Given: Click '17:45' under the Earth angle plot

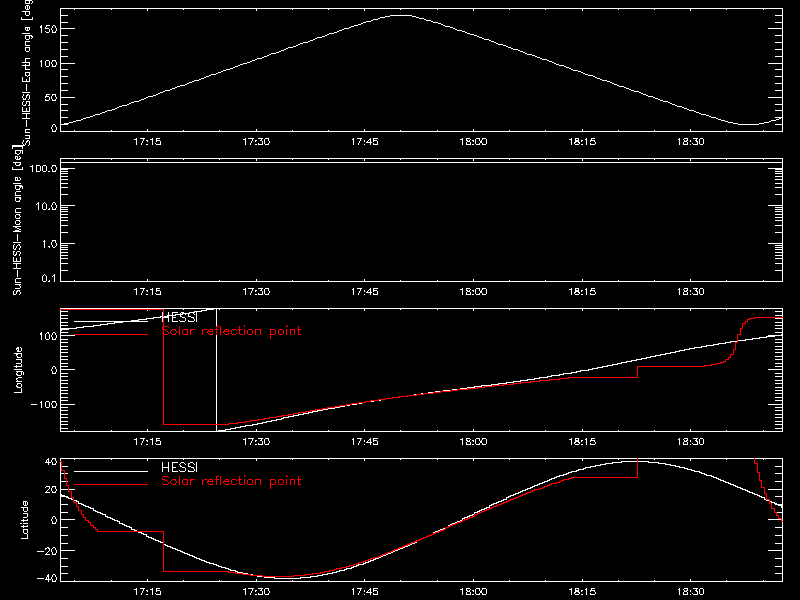Looking at the screenshot, I should (365, 142).
